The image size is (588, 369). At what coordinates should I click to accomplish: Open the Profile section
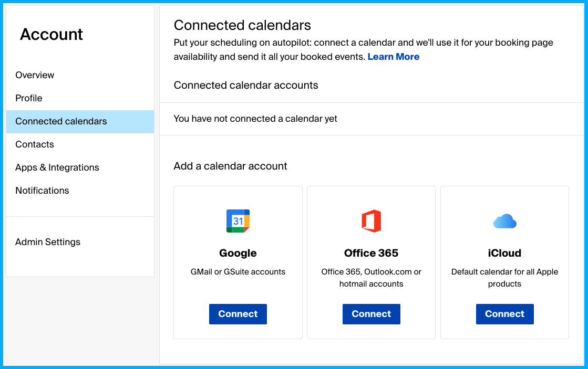coord(29,98)
